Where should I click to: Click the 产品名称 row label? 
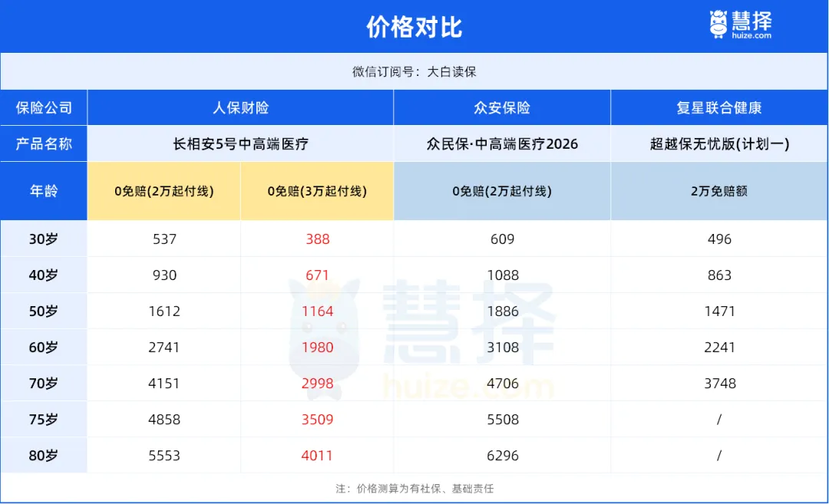44,143
